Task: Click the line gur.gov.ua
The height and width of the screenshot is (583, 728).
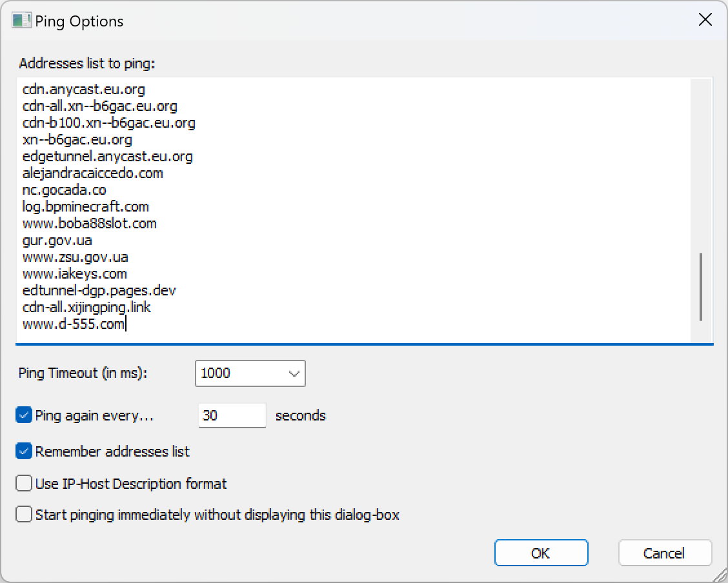Action: pyautogui.click(x=57, y=240)
